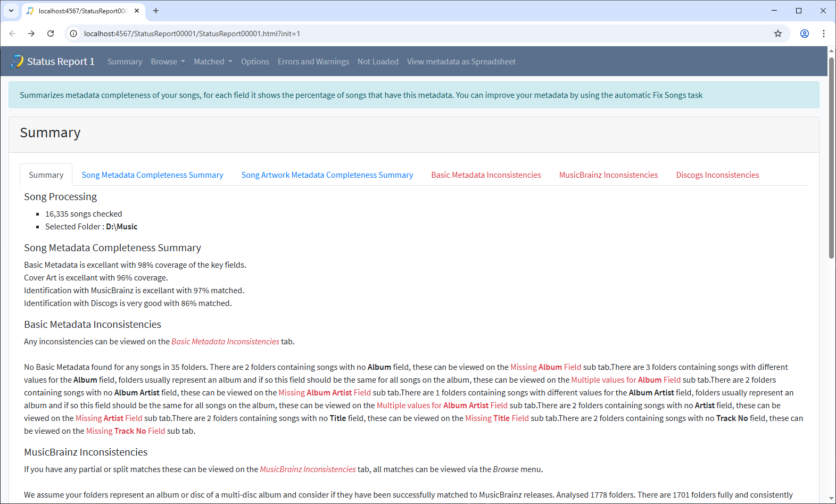Select the StatusReport browser tab
Screen dimensions: 836x504
coord(83,11)
